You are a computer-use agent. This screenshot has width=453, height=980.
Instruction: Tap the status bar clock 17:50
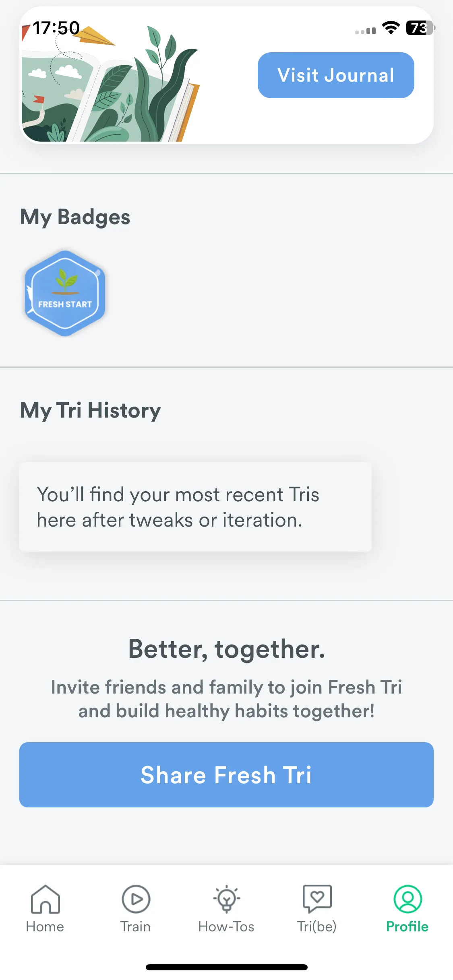point(56,28)
